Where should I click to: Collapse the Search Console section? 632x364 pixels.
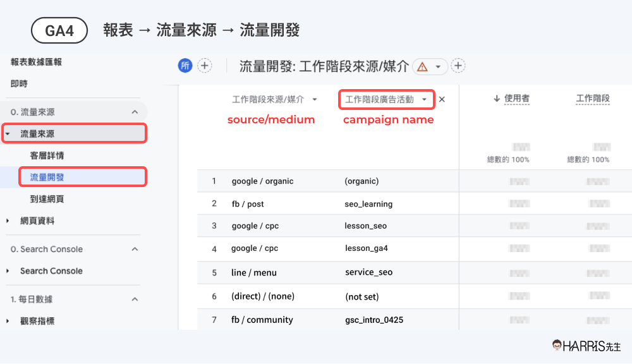[134, 249]
